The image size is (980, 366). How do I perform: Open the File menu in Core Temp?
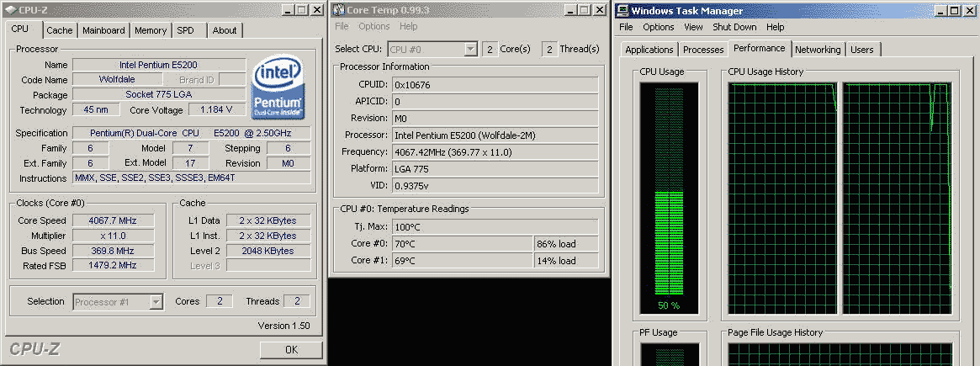342,26
